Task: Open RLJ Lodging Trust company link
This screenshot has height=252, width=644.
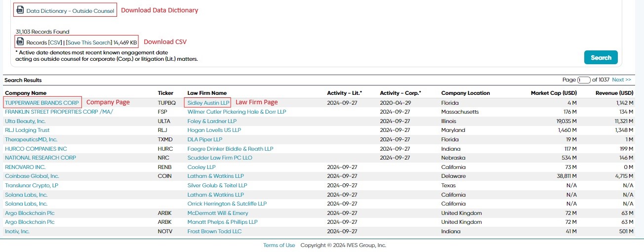Action: tap(27, 130)
